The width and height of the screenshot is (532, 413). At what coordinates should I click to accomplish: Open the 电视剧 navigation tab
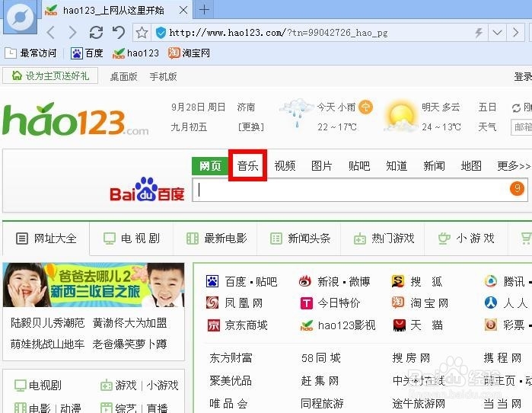[x=132, y=239]
